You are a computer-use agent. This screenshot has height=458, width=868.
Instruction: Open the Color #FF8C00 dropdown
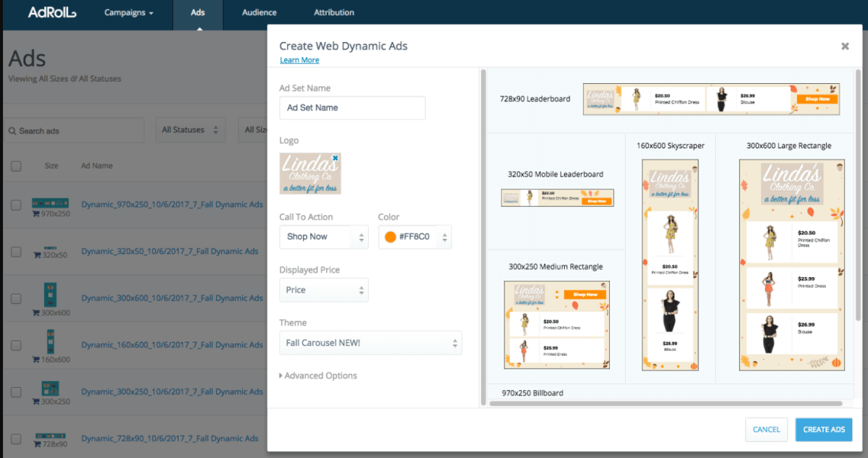[x=415, y=237]
